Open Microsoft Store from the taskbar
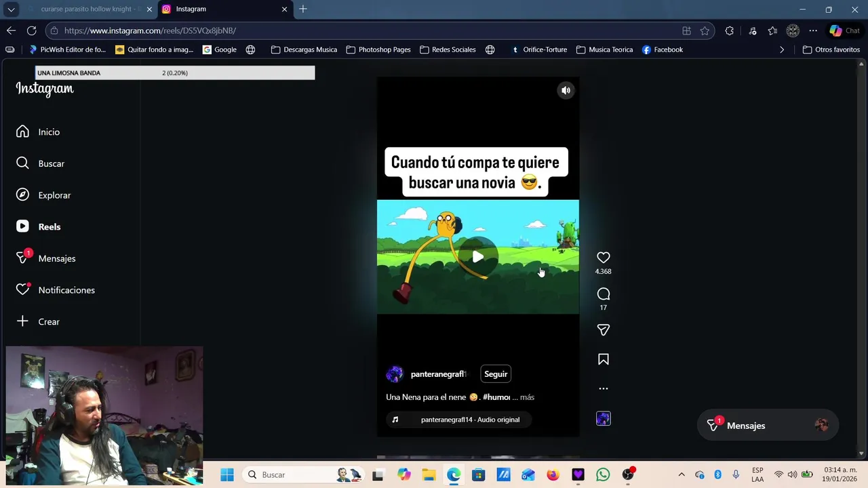 pyautogui.click(x=478, y=474)
